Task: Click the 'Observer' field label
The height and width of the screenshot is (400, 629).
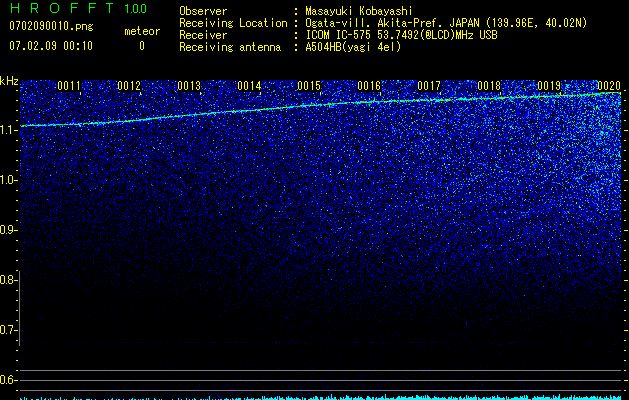Action: (x=203, y=11)
